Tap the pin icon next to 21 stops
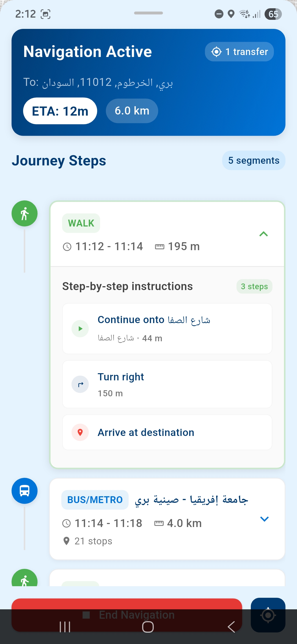This screenshot has height=644, width=297. click(x=66, y=541)
